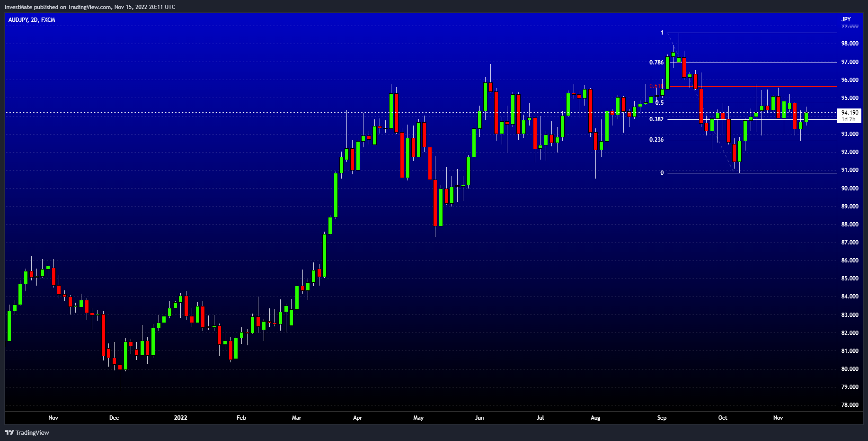Click the AUDJPY, 2D, FXCM symbol label

tap(32, 20)
